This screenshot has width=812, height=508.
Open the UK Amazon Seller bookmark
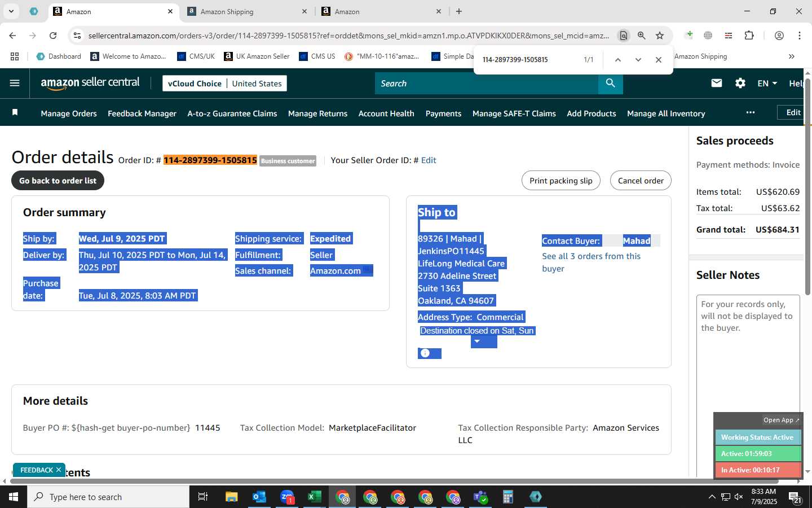257,56
